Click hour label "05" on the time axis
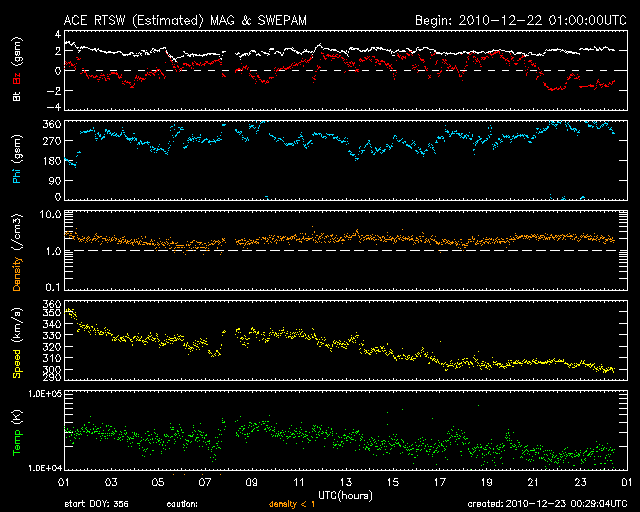 (x=158, y=483)
